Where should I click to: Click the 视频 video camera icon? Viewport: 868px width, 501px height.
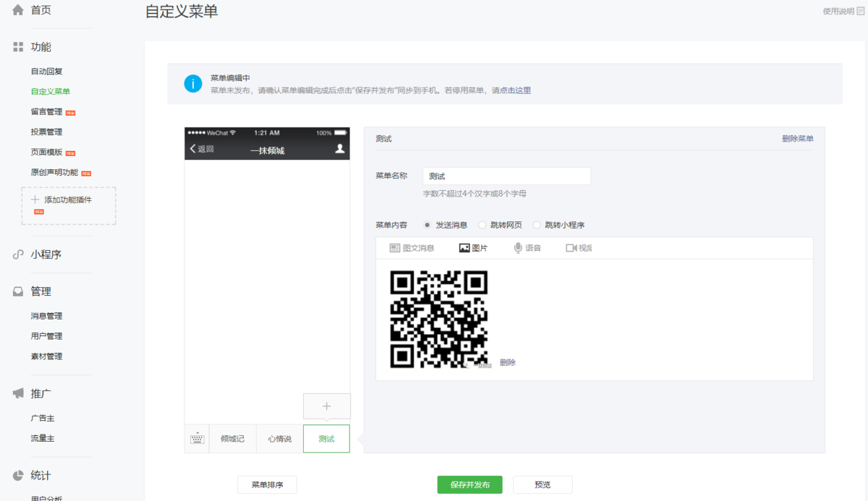[x=571, y=248]
